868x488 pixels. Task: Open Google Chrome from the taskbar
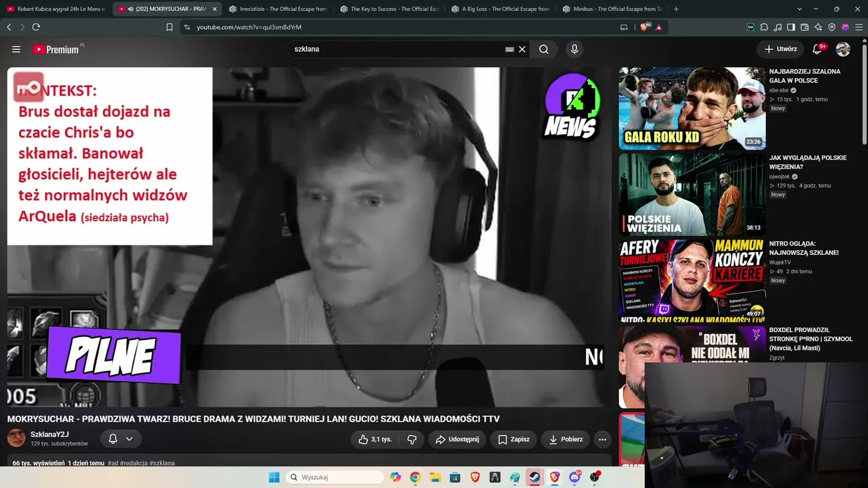click(415, 477)
